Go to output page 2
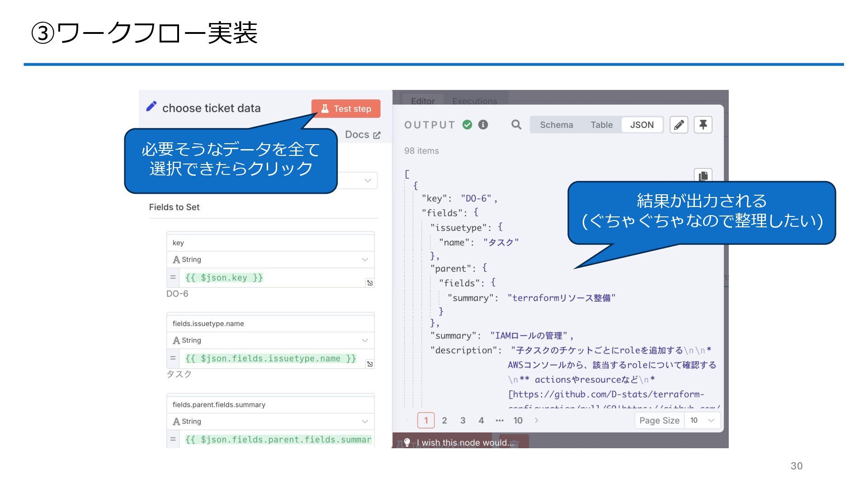 [x=444, y=420]
